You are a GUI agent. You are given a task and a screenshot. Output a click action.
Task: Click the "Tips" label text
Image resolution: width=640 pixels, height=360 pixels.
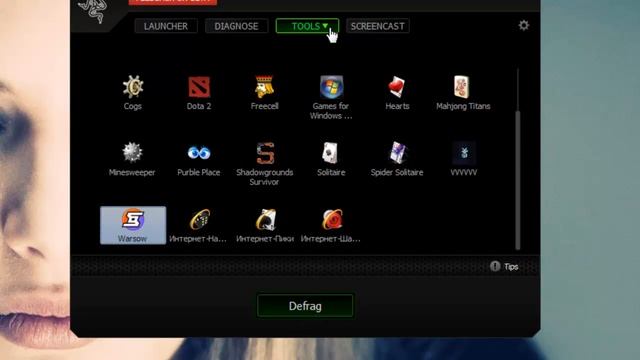pyautogui.click(x=511, y=267)
